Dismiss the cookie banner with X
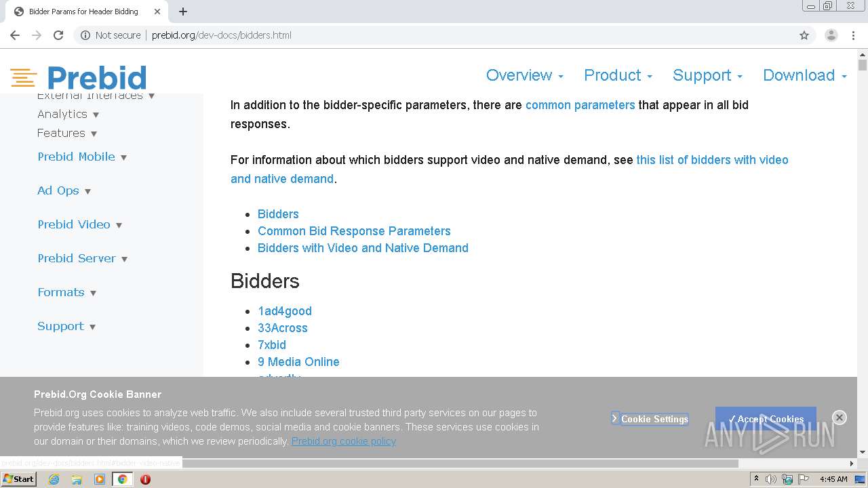The width and height of the screenshot is (868, 488). click(840, 418)
